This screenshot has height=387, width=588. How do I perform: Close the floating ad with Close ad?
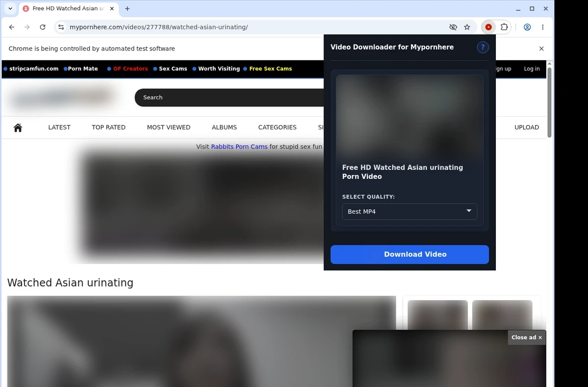coord(527,337)
